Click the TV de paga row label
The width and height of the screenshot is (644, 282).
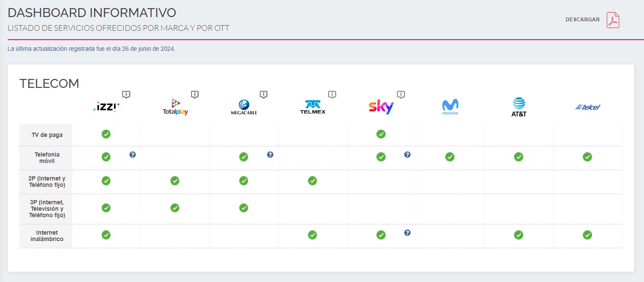pyautogui.click(x=47, y=135)
